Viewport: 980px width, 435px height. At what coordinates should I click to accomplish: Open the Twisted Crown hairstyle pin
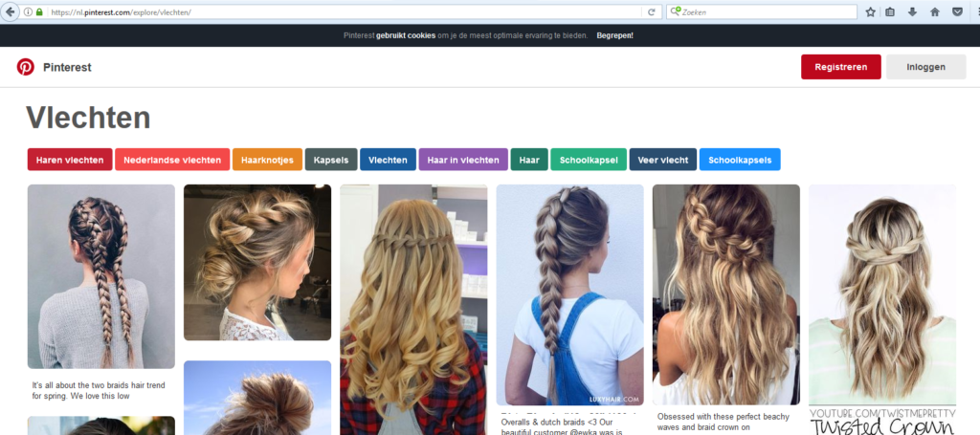click(x=882, y=310)
